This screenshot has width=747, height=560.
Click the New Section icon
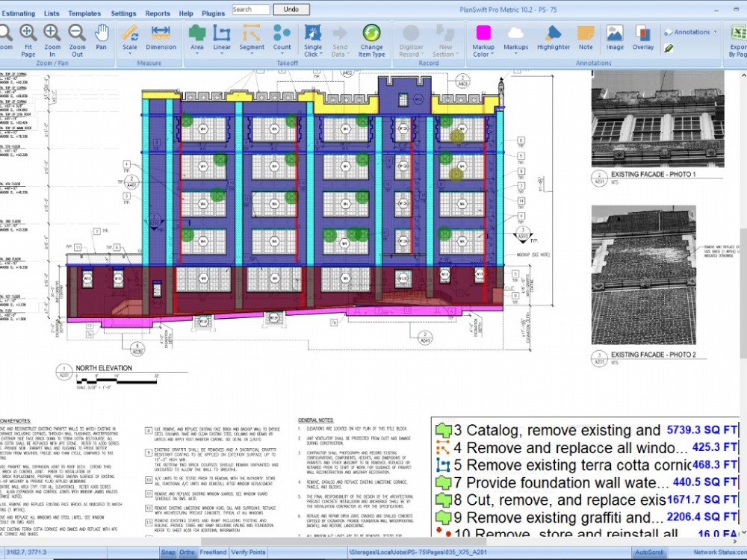click(445, 34)
